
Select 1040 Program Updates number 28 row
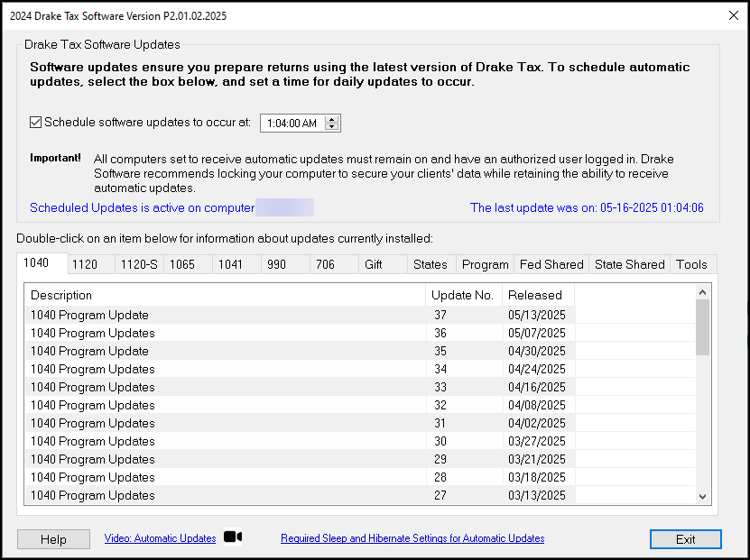pos(360,477)
